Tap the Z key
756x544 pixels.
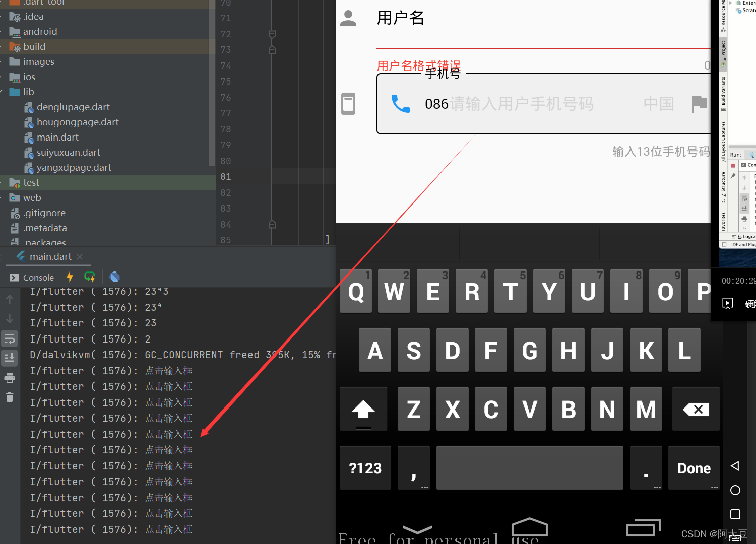pos(414,410)
